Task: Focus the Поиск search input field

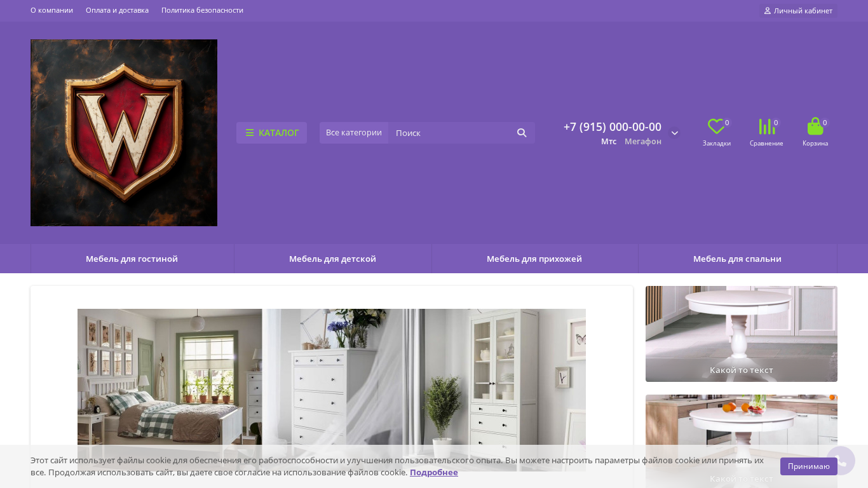Action: click(449, 133)
